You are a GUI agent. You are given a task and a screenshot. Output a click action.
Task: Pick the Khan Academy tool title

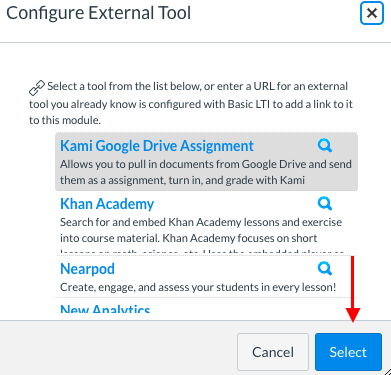107,204
